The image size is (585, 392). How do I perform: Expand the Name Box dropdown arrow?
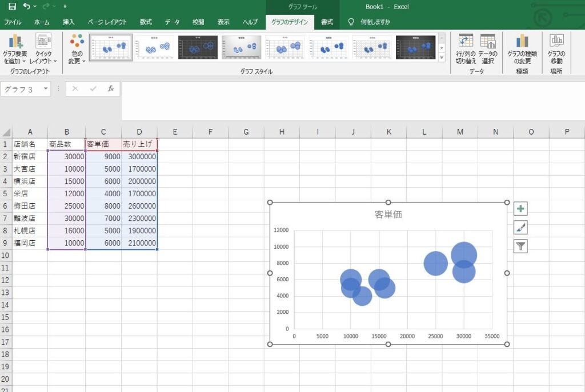tap(46, 88)
